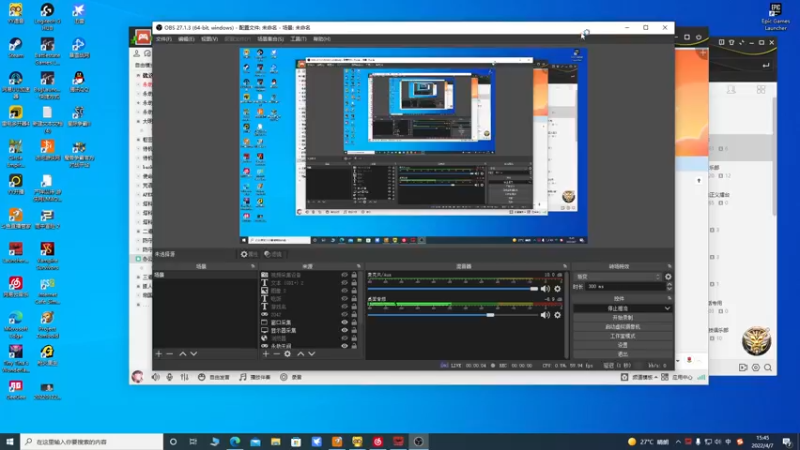The image size is (800, 450).
Task: Adjust the transition duration stepper arrows
Action: click(x=669, y=287)
